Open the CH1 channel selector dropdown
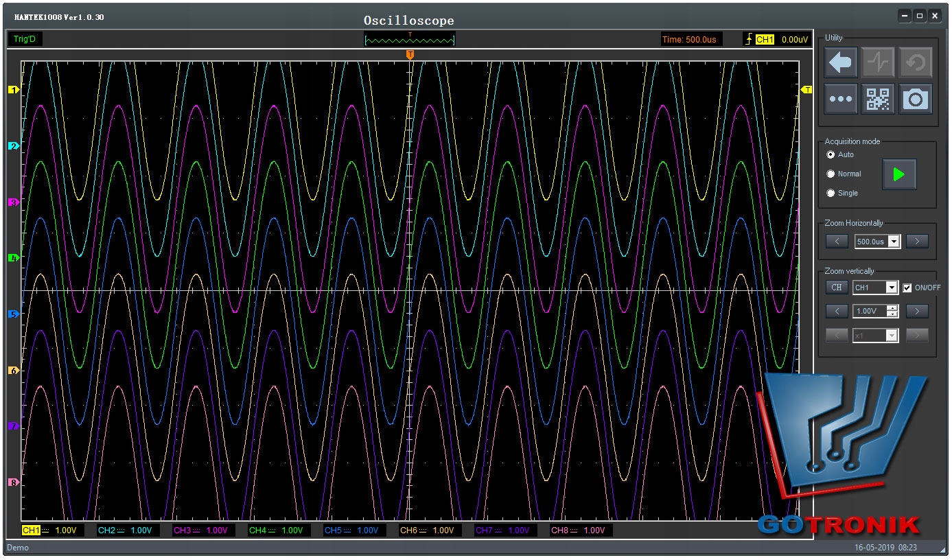Screen dimensions: 952x560 point(892,288)
